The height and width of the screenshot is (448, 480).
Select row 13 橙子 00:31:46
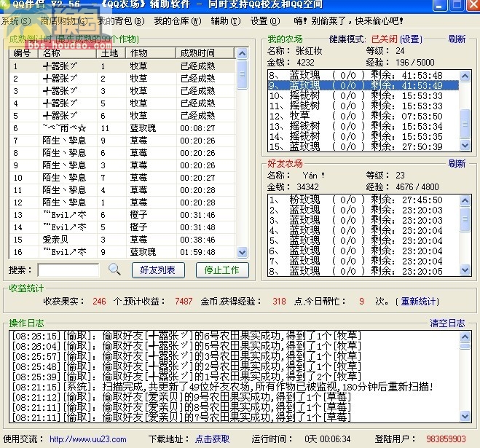(x=123, y=215)
